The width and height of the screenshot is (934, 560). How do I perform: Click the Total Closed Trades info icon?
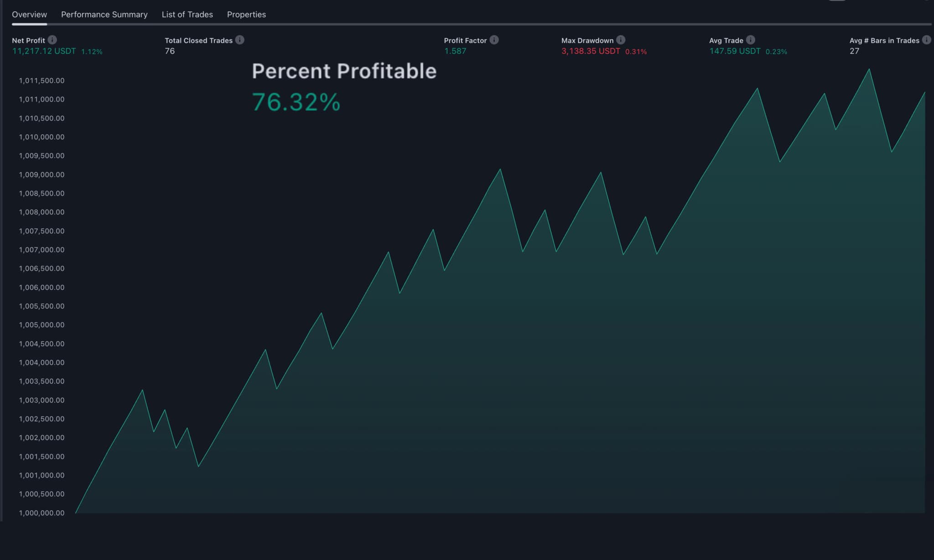point(240,40)
